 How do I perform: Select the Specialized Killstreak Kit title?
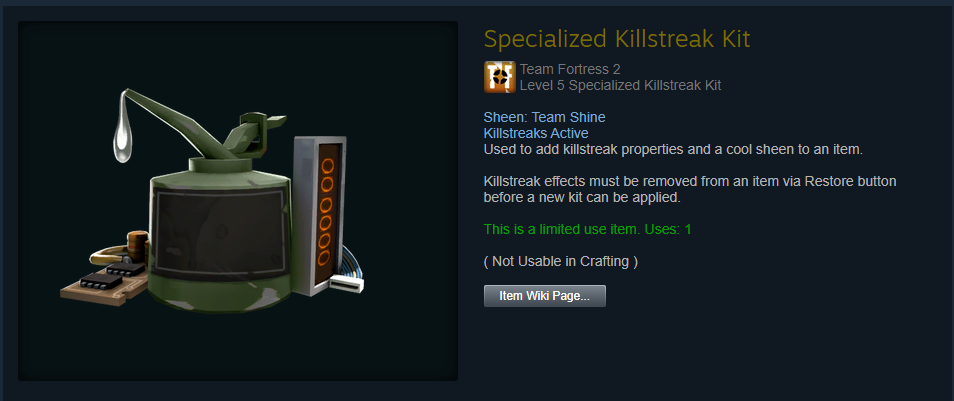click(617, 40)
